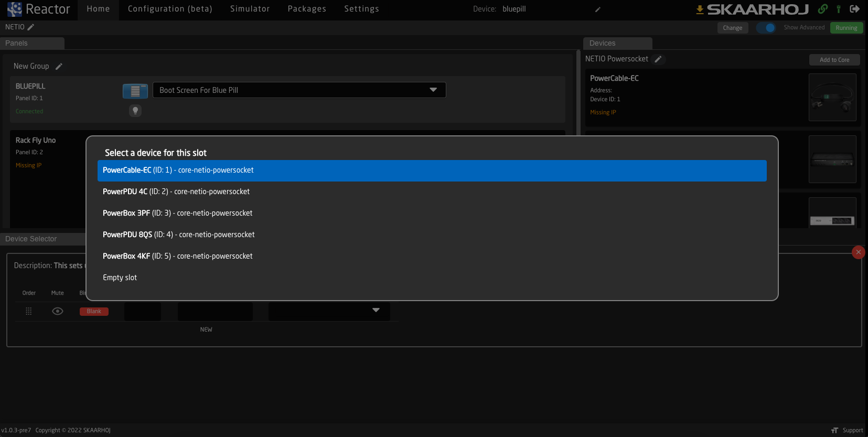Select the Panels section tab
Viewport: 868px width, 437px height.
pyautogui.click(x=32, y=43)
